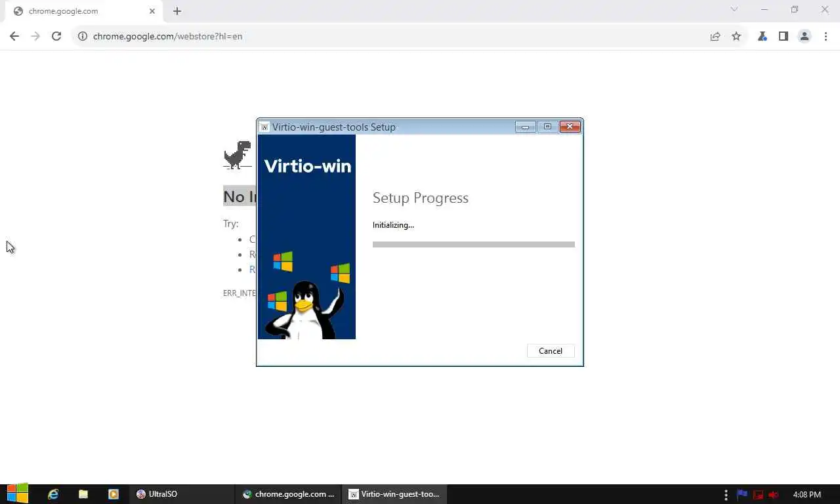Launch Internet Explorer from taskbar
840x504 pixels.
(53, 494)
